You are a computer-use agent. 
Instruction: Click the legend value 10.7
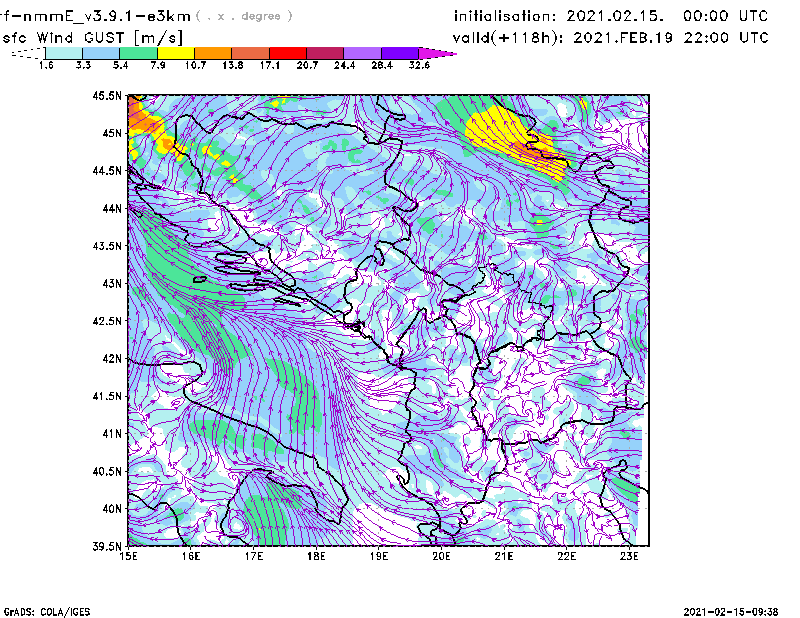(x=195, y=65)
